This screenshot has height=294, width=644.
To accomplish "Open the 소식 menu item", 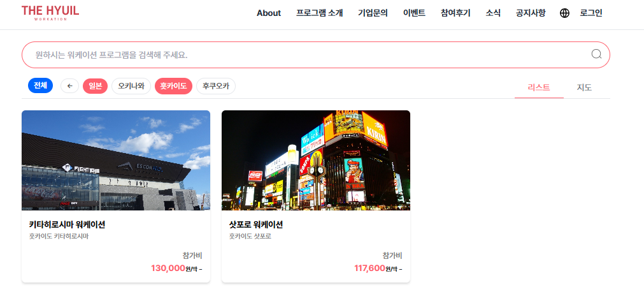I will click(x=493, y=13).
